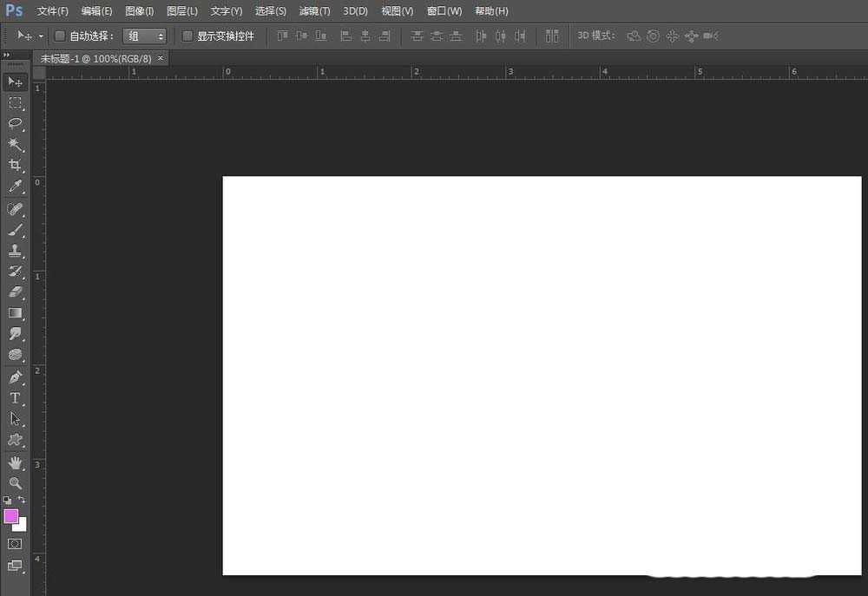Click the pink foreground color swatch

click(11, 516)
